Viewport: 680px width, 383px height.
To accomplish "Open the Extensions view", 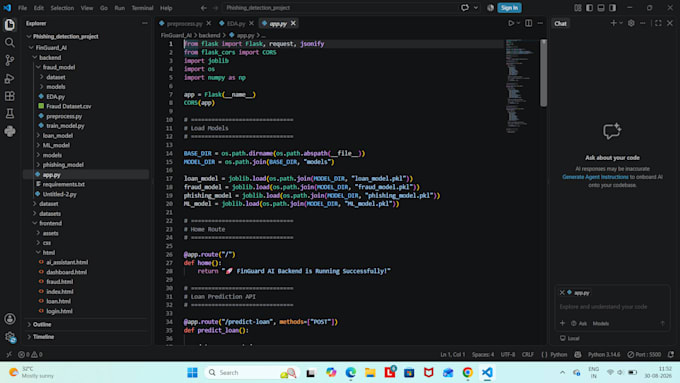I will tap(10, 96).
